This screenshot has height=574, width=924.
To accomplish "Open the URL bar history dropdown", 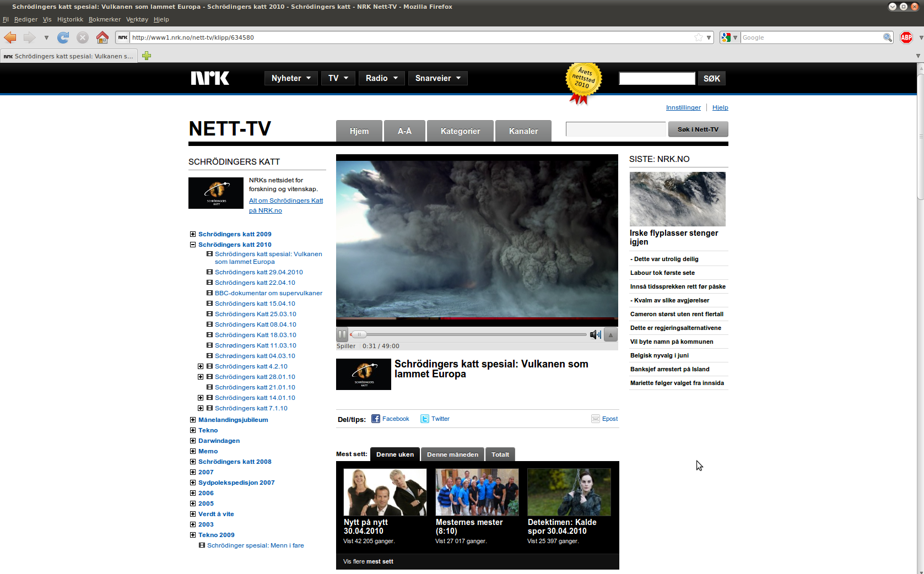I will point(709,37).
